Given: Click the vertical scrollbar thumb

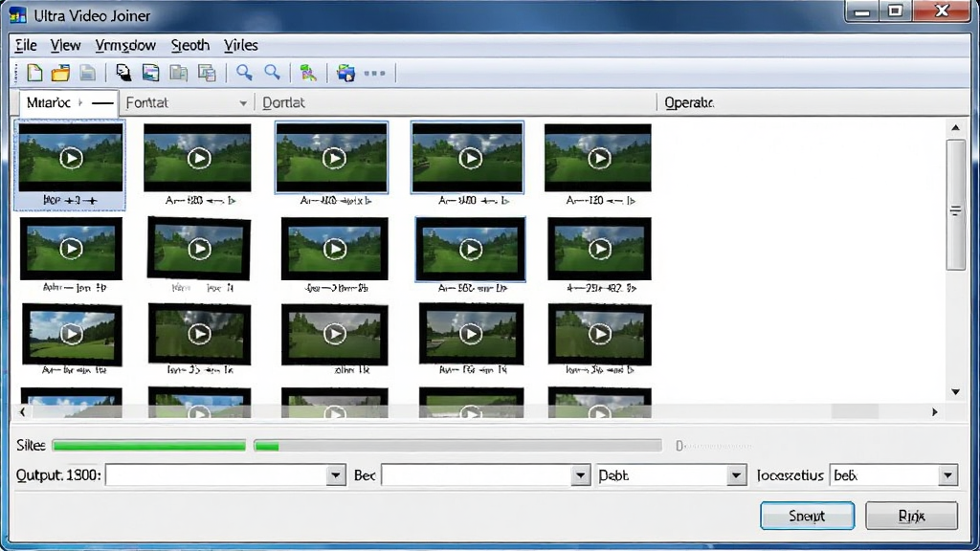Looking at the screenshot, I should pos(956,206).
